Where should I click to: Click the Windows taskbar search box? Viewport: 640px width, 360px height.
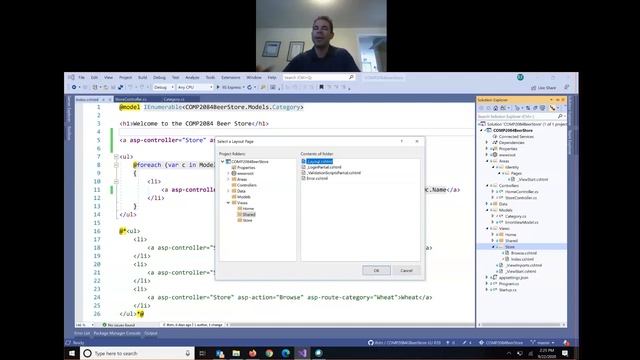tap(137, 353)
